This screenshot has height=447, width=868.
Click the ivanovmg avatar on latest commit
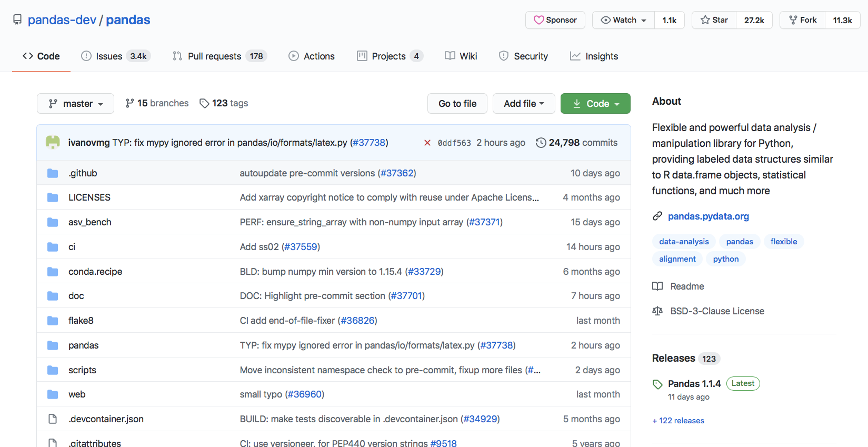pos(53,142)
